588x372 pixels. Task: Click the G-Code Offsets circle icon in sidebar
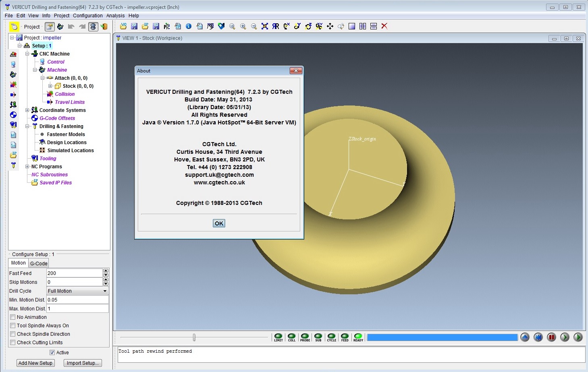click(13, 115)
